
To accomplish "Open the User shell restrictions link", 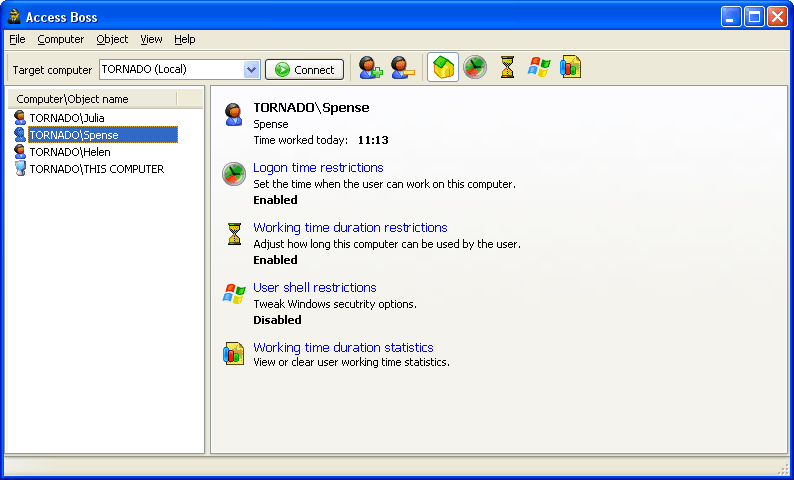I will pos(315,288).
